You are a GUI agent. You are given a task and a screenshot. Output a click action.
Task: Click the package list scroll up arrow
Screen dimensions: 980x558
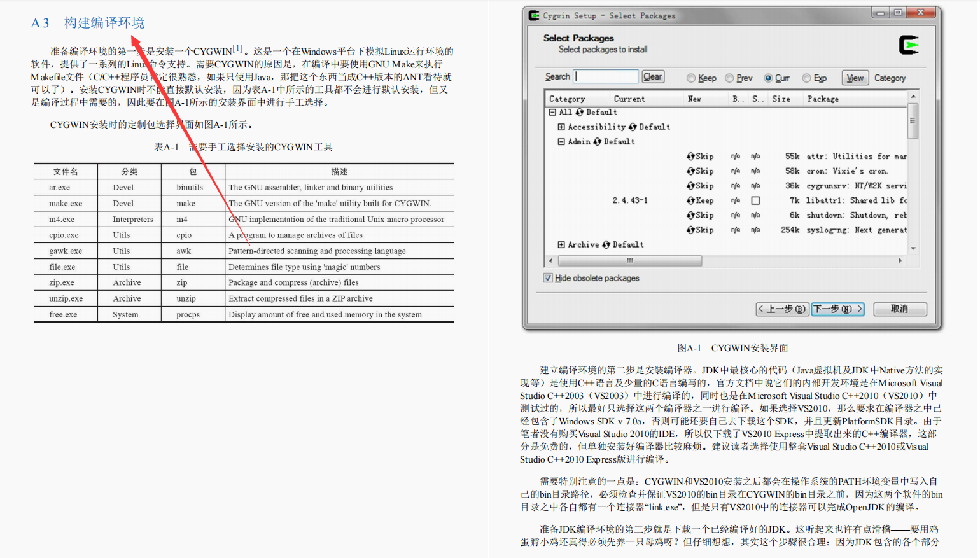point(913,97)
